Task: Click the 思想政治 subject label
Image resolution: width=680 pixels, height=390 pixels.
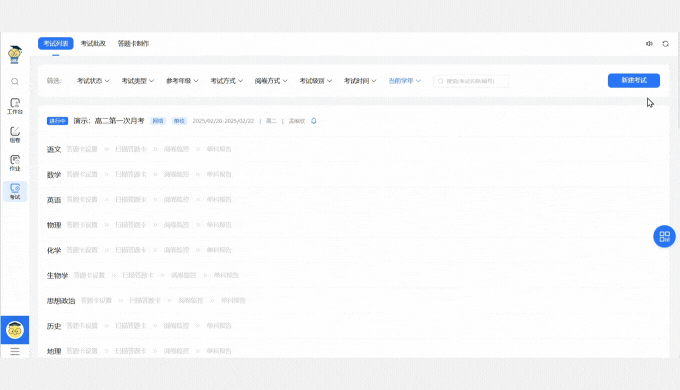Action: tap(61, 301)
